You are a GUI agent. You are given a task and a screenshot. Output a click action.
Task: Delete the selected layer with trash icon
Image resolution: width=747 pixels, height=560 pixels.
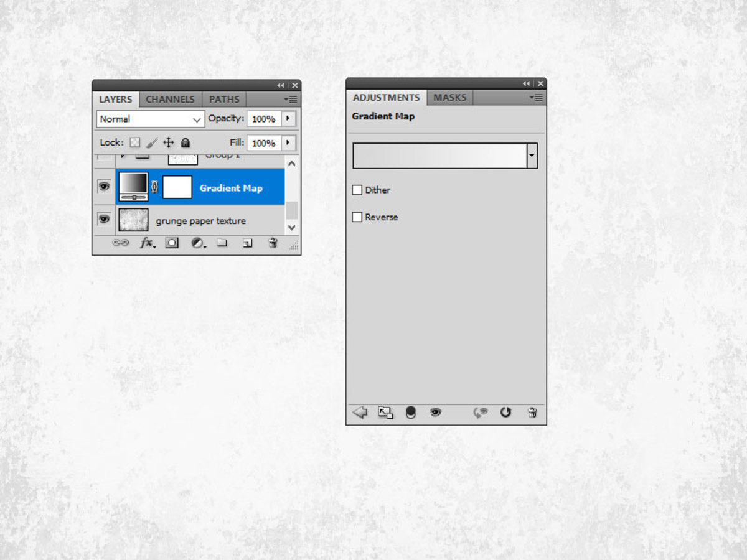(272, 243)
